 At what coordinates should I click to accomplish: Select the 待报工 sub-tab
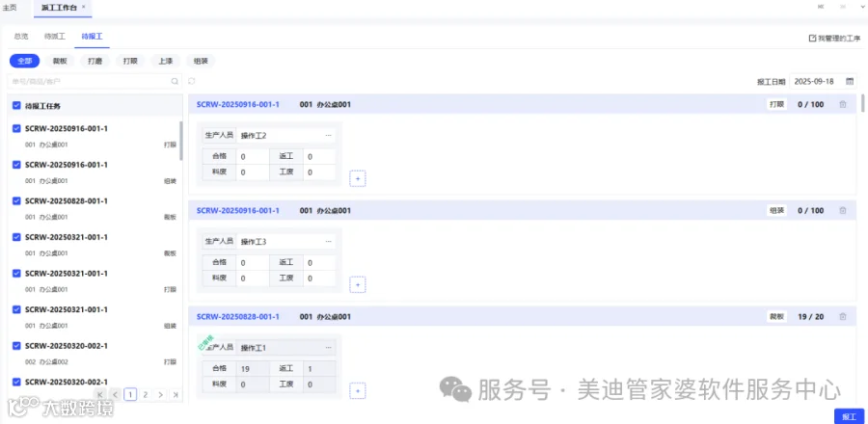[x=92, y=37]
